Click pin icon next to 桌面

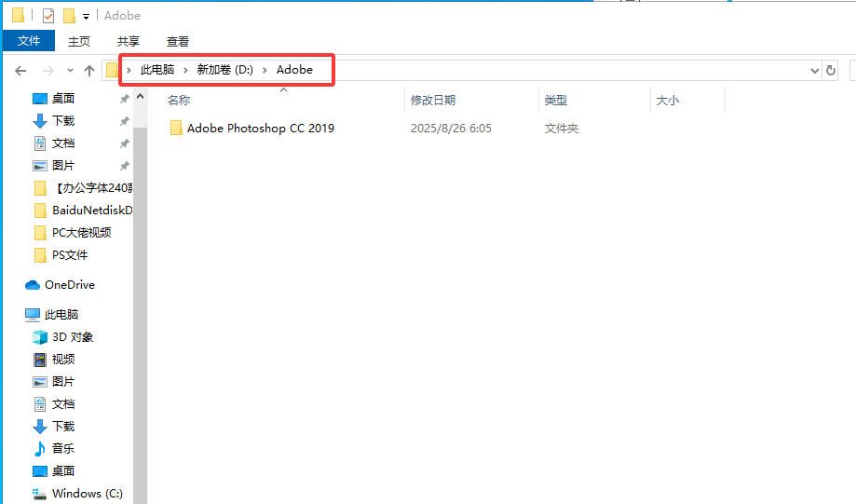tap(125, 99)
